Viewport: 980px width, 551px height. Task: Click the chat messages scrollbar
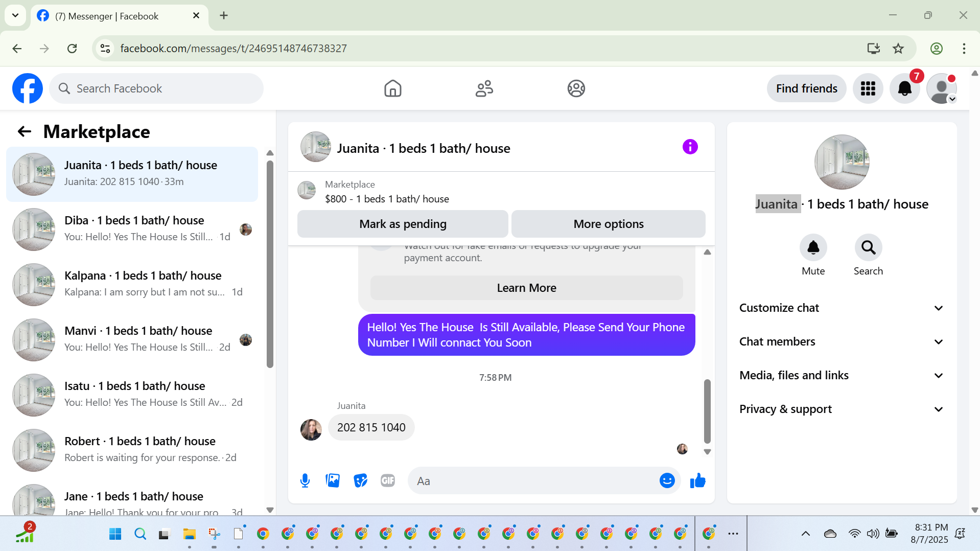pos(707,411)
